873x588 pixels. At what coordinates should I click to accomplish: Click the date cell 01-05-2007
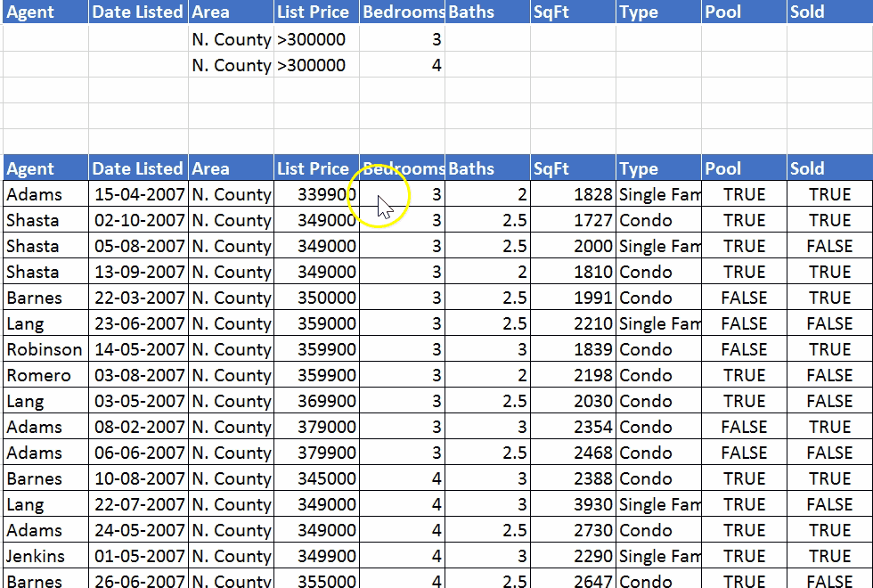tap(138, 556)
